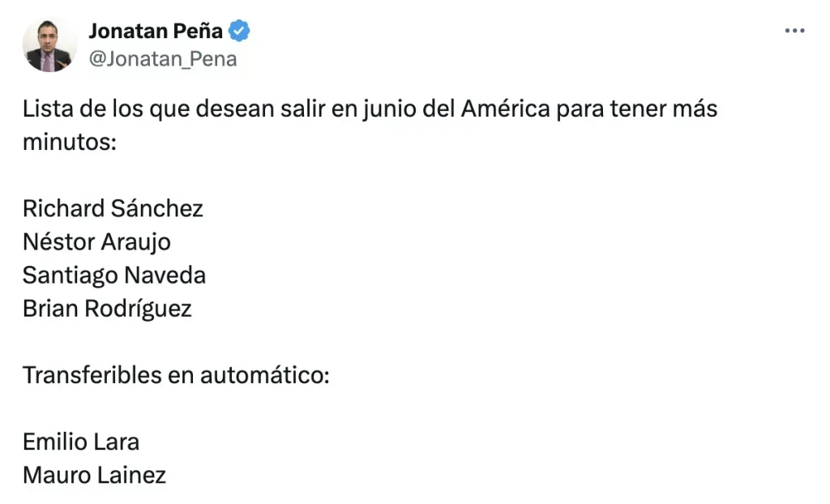Image resolution: width=830 pixels, height=504 pixels.
Task: Click the blue verified badge
Action: 239,32
